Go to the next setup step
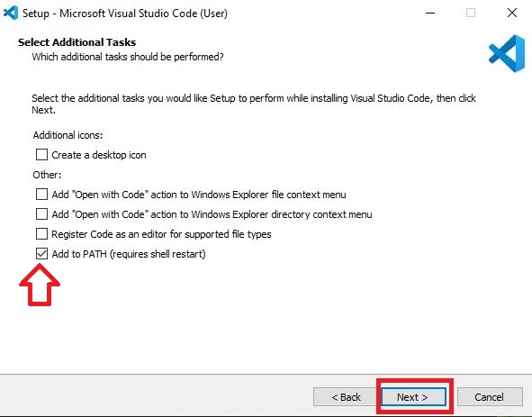Viewport: 532px width, 417px height. point(413,396)
